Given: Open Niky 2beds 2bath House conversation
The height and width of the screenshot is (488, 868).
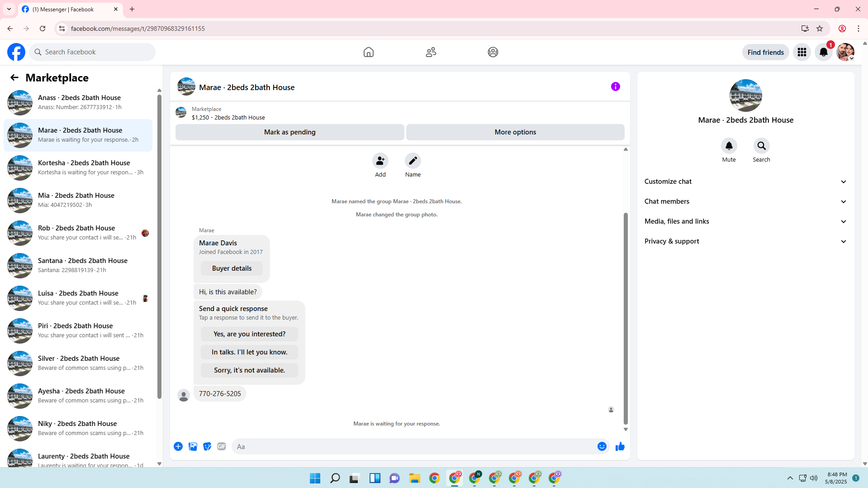Looking at the screenshot, I should pyautogui.click(x=78, y=429).
